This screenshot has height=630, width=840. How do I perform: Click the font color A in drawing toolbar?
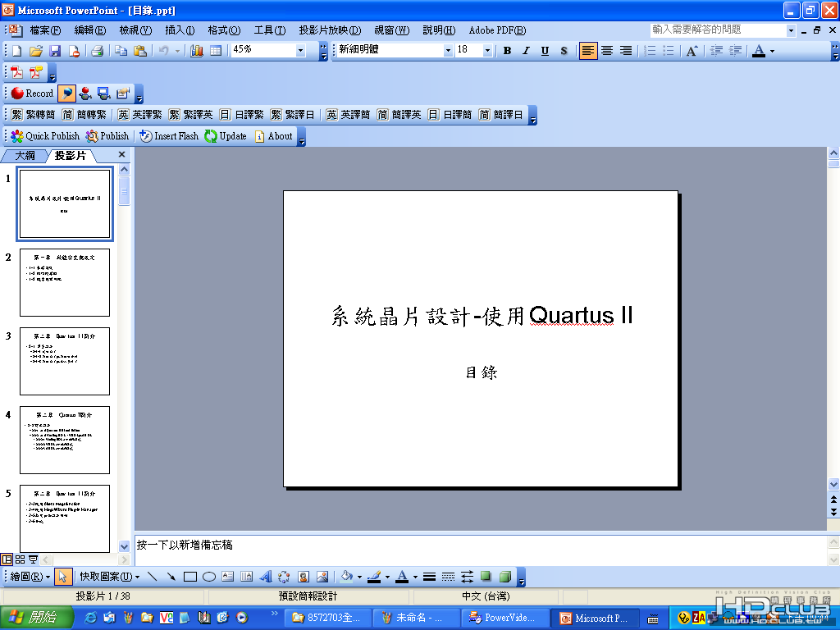(x=402, y=577)
